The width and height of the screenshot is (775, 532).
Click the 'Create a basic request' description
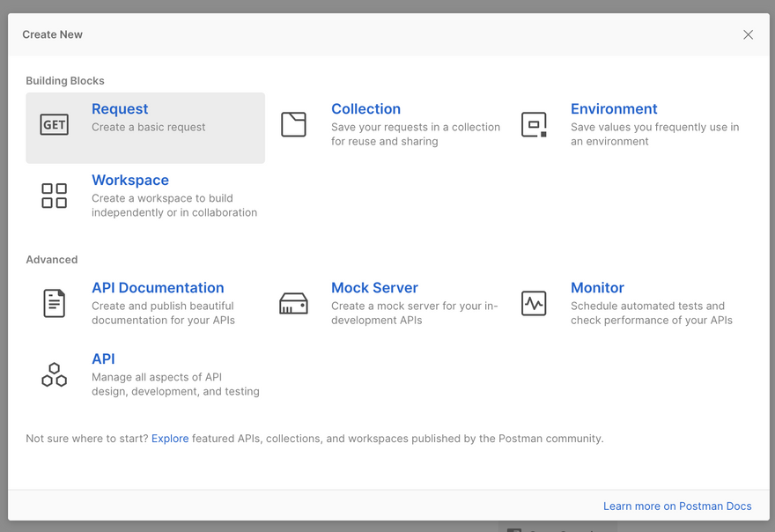tap(149, 128)
